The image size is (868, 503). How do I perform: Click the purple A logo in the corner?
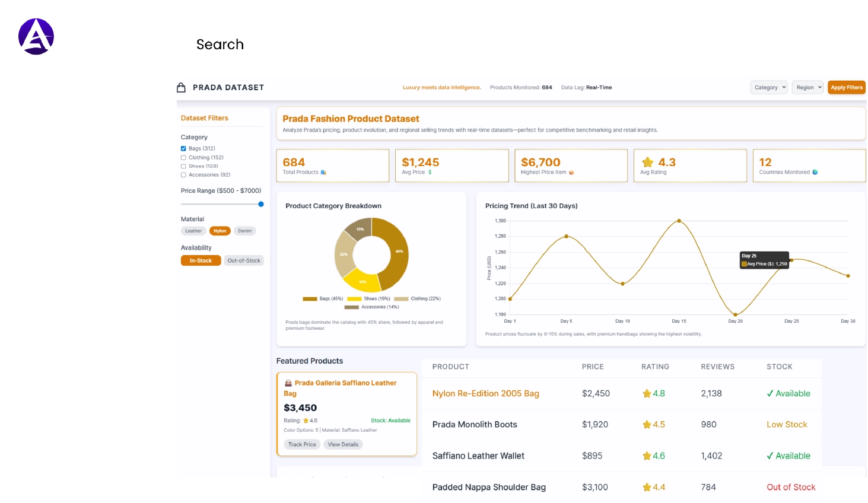click(36, 36)
